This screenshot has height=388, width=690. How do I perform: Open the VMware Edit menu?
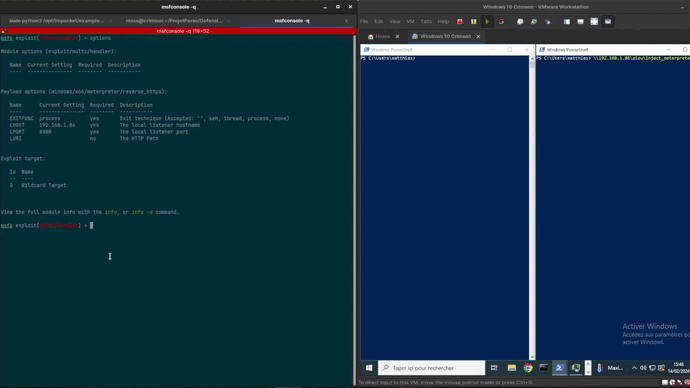378,22
